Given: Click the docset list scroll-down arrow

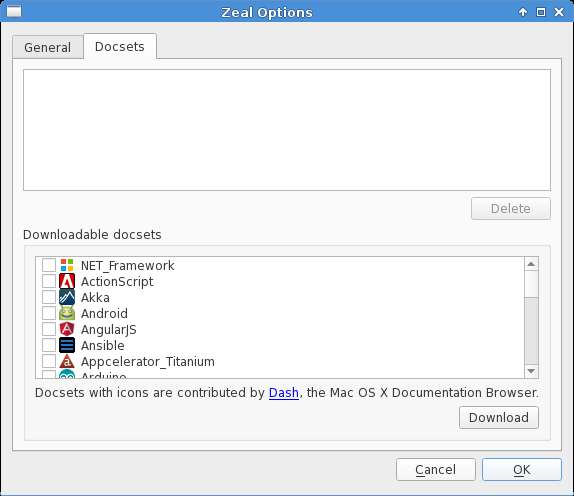Looking at the screenshot, I should [x=531, y=372].
